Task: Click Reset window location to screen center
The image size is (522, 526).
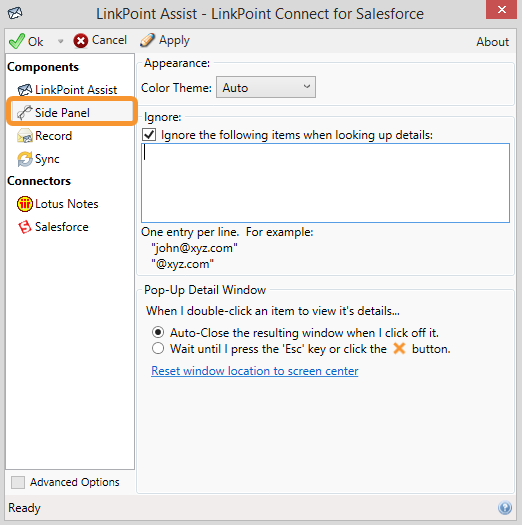Action: pyautogui.click(x=255, y=371)
